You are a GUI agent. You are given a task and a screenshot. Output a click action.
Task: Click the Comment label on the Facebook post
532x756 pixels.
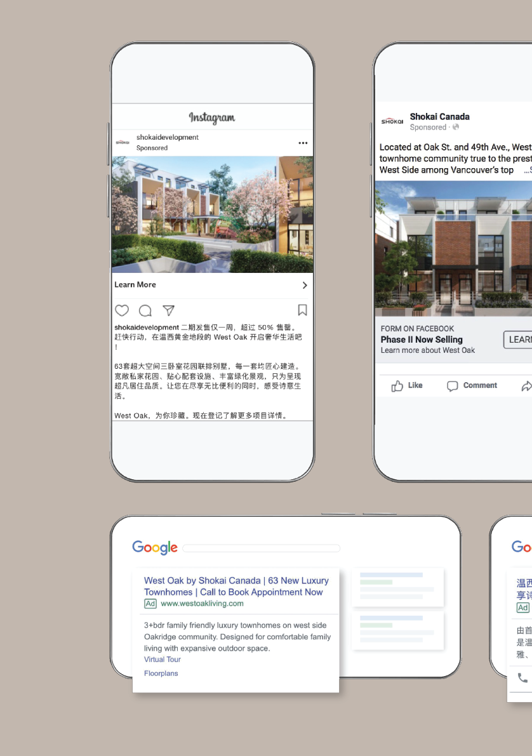pos(480,385)
